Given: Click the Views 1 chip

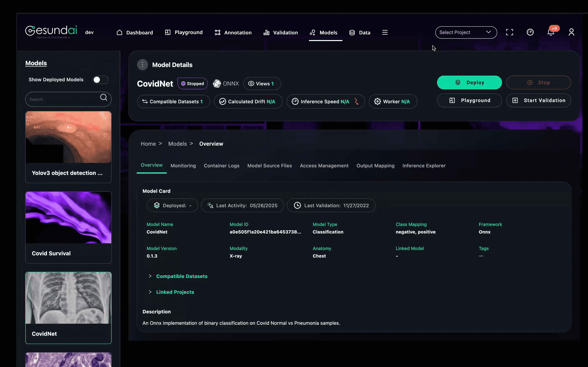Looking at the screenshot, I should pos(262,84).
